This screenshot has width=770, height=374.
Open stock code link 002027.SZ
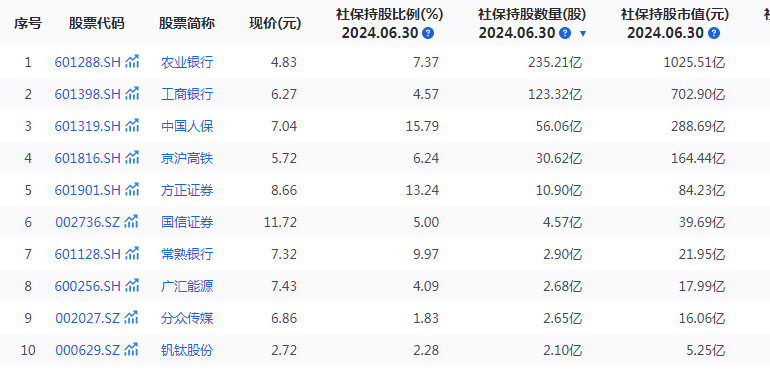pyautogui.click(x=87, y=318)
